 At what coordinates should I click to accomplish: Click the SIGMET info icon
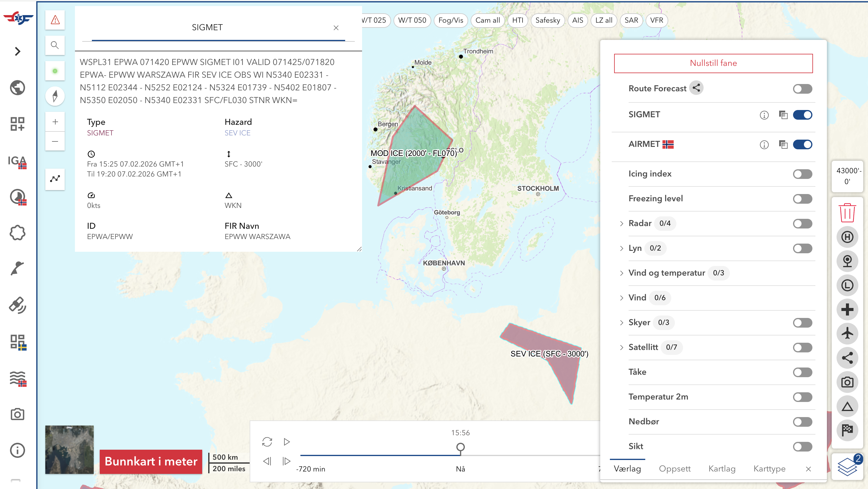click(x=764, y=115)
